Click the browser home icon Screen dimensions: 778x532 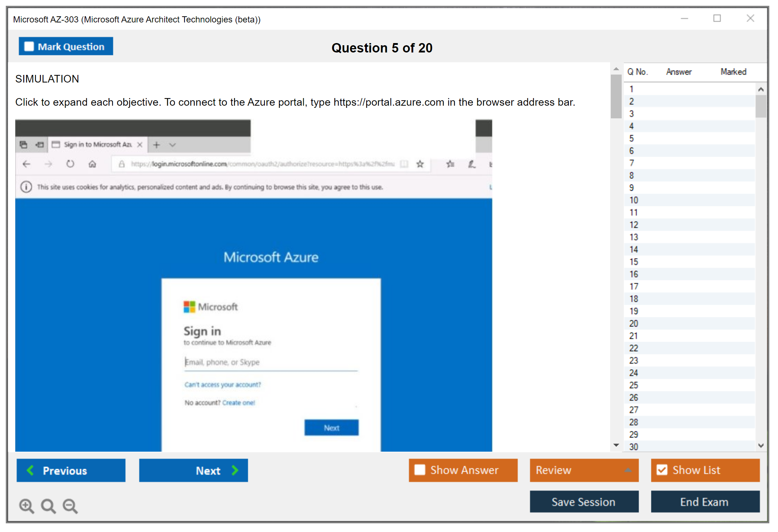[x=92, y=164]
